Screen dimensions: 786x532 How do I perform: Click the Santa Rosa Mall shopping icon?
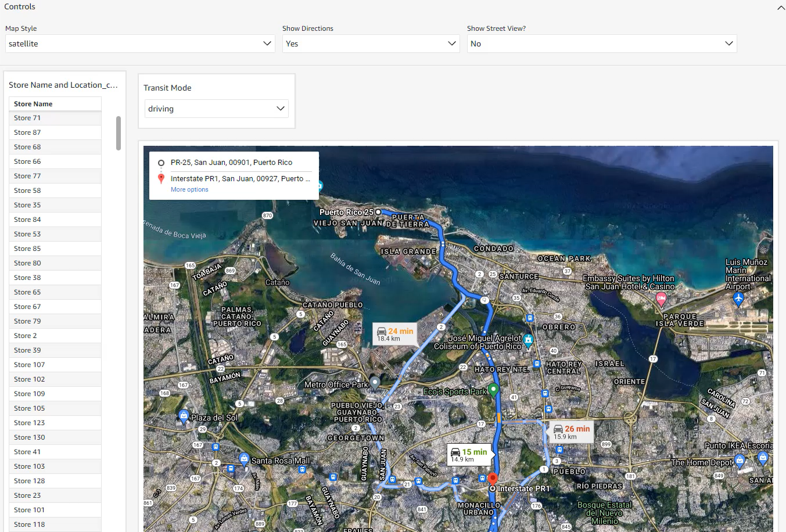[x=244, y=459]
